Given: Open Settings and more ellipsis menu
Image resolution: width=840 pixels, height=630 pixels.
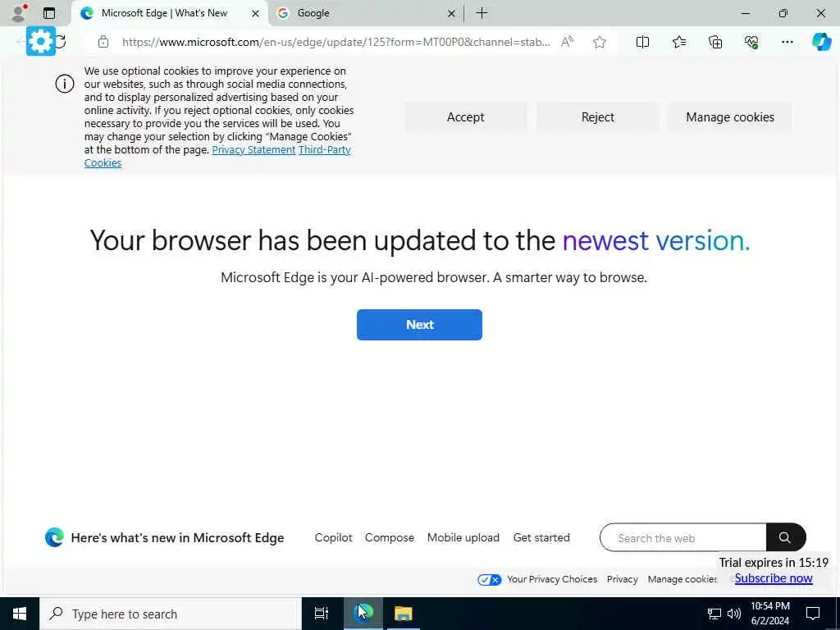Looking at the screenshot, I should pos(787,42).
